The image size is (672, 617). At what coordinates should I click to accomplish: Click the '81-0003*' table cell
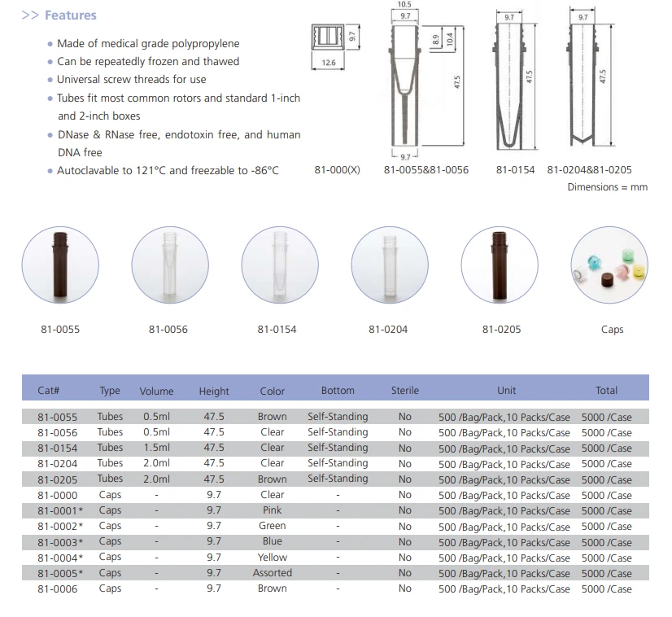point(60,542)
